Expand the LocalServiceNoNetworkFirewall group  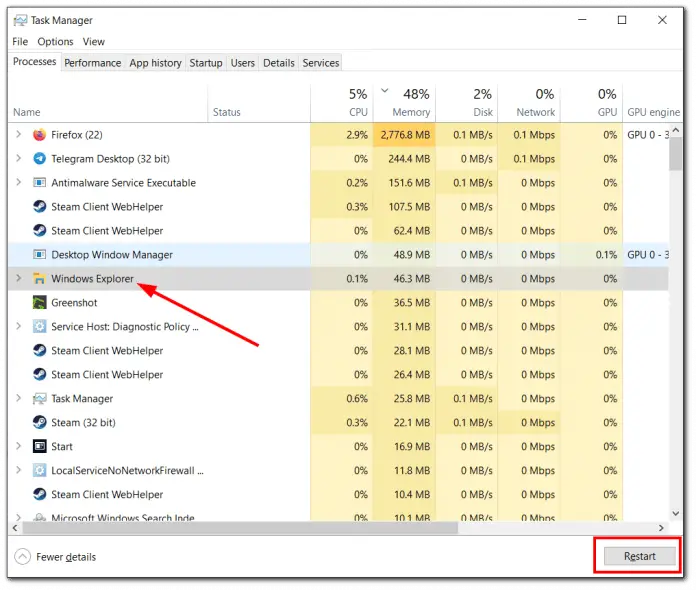[18, 470]
